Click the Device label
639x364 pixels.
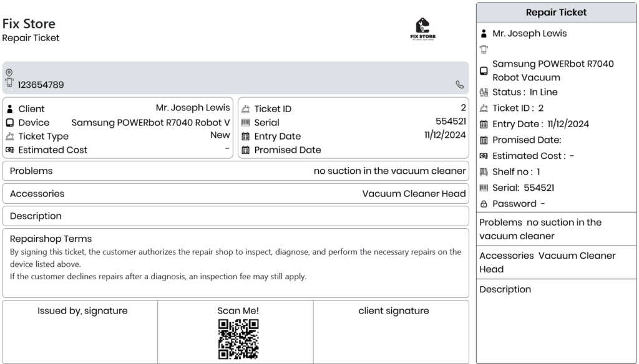click(x=34, y=123)
